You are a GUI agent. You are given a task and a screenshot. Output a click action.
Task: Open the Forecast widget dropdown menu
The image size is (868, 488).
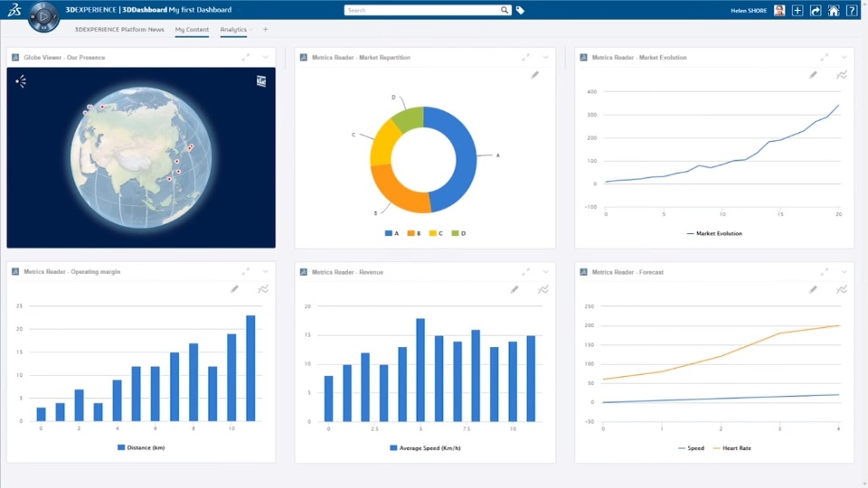tap(844, 272)
